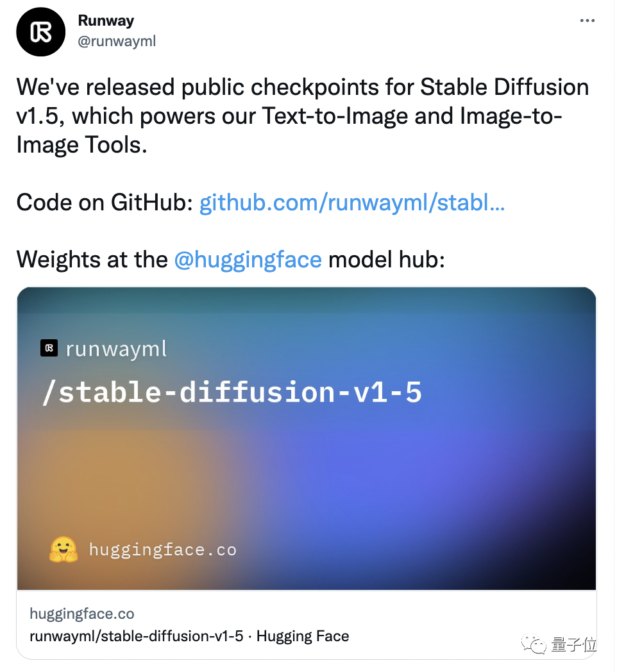Click the "Code on GitHub:" text
The image size is (617, 672).
[105, 203]
